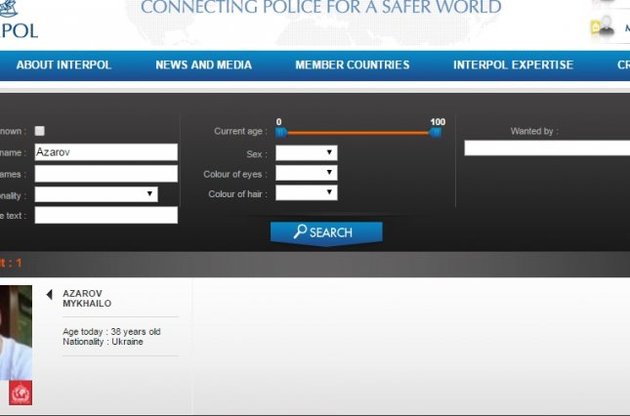630x416 pixels.
Task: Click the user profile icon at top right
Action: 604,27
